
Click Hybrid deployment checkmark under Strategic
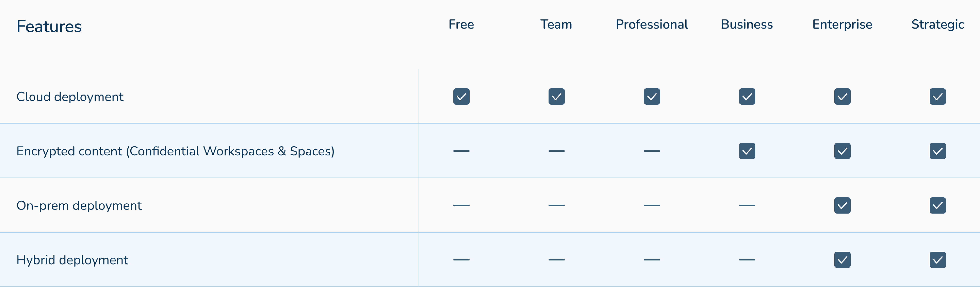point(937,260)
